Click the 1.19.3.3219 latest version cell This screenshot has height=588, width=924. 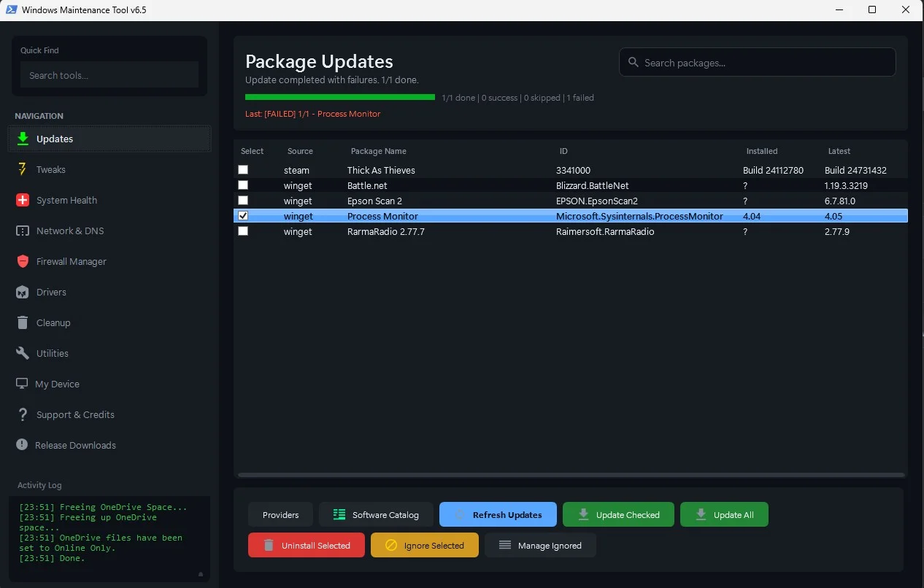pyautogui.click(x=846, y=185)
